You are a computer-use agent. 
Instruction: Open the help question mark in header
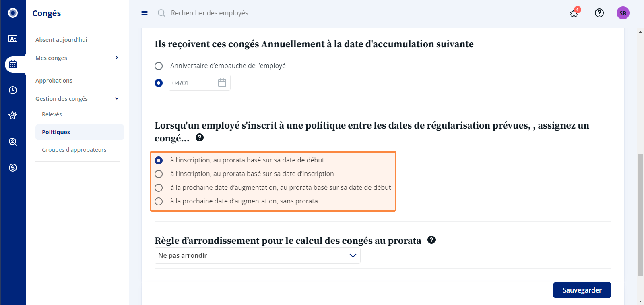tap(599, 13)
